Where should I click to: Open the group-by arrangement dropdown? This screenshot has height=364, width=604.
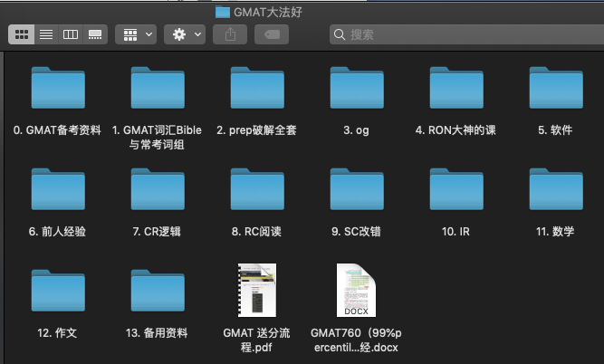[136, 34]
